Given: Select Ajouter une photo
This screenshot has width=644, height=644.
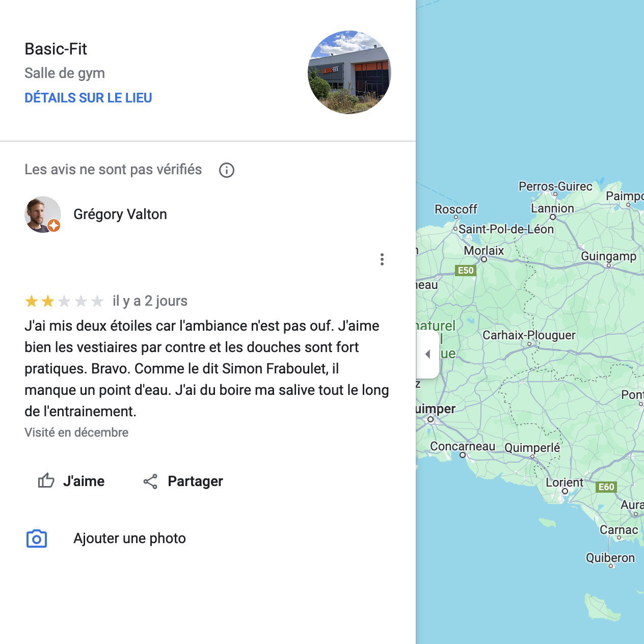Looking at the screenshot, I should (129, 539).
